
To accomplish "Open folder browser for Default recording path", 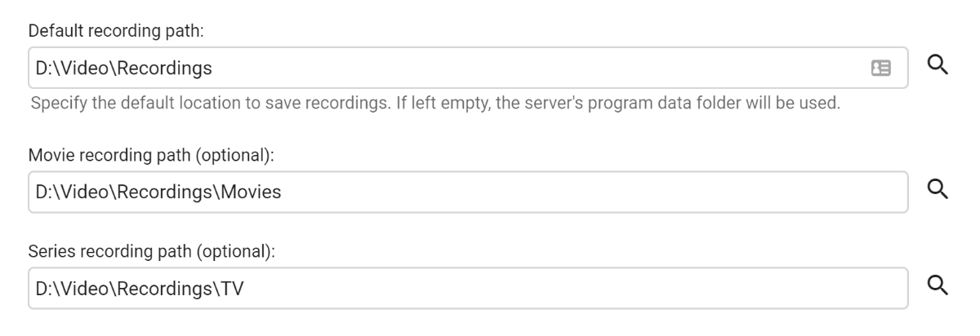I will pyautogui.click(x=939, y=66).
